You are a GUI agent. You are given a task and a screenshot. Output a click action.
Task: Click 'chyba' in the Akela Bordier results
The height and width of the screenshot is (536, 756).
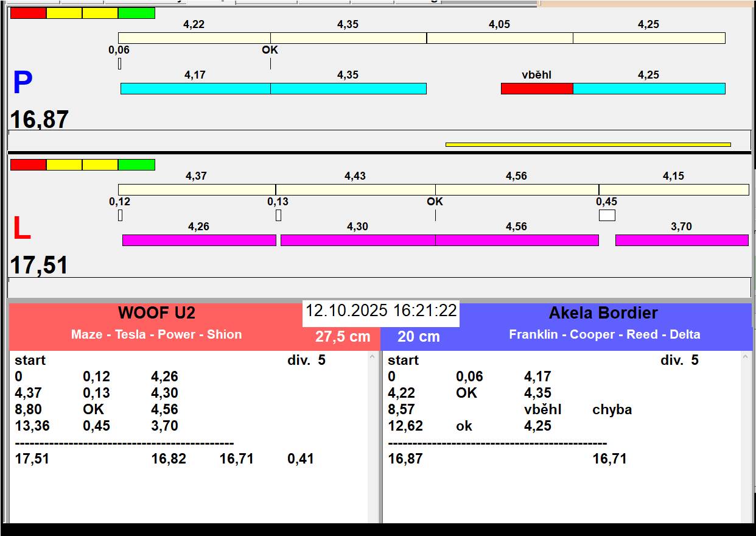612,409
